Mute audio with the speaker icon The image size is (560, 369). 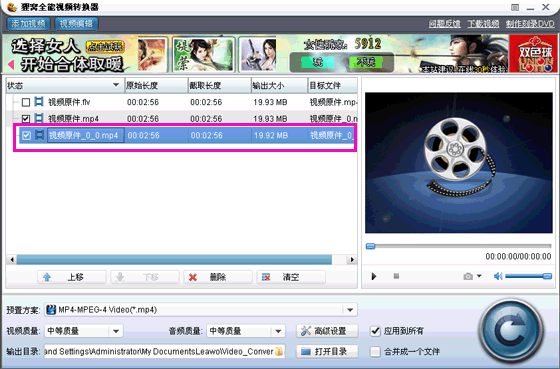pyautogui.click(x=498, y=276)
